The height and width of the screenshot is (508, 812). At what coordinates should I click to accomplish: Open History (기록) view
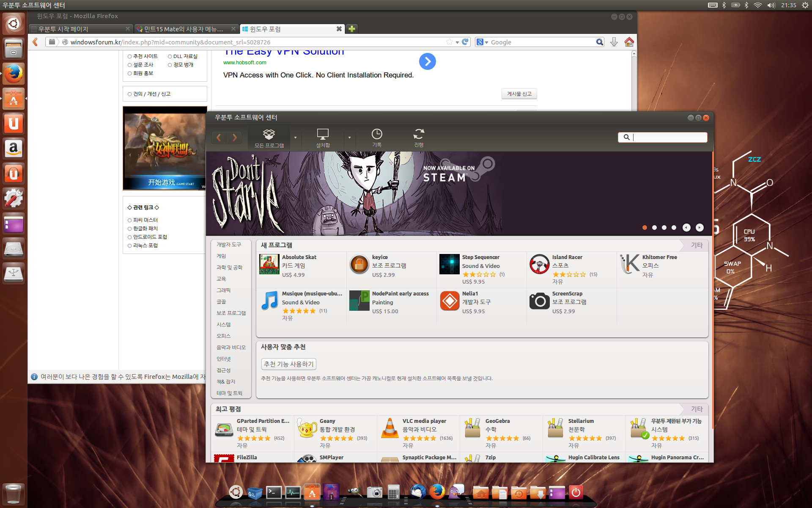tap(377, 138)
